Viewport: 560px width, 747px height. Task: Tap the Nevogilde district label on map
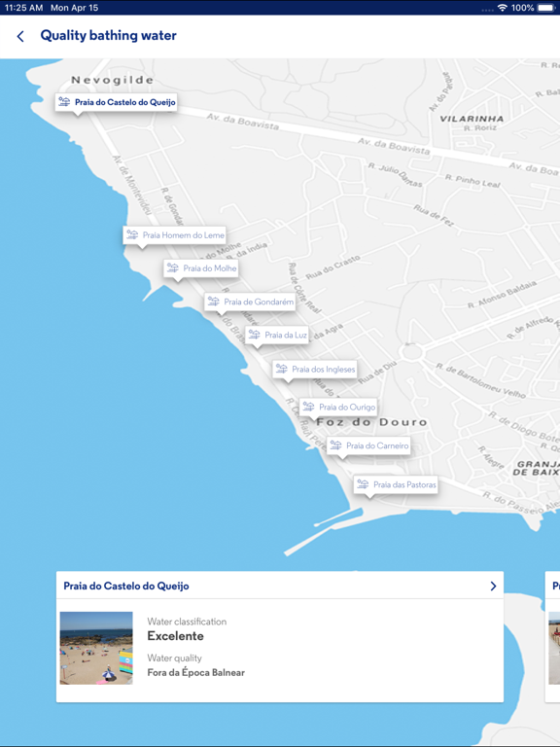tap(113, 80)
